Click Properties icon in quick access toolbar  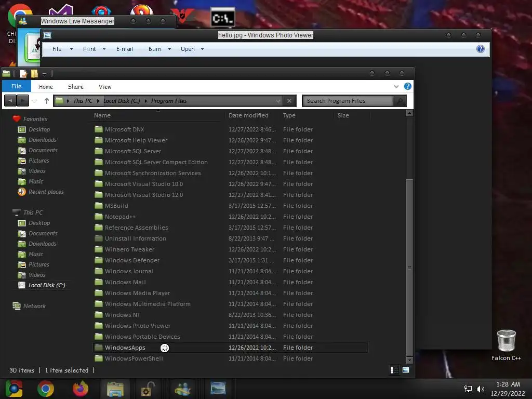coord(23,73)
